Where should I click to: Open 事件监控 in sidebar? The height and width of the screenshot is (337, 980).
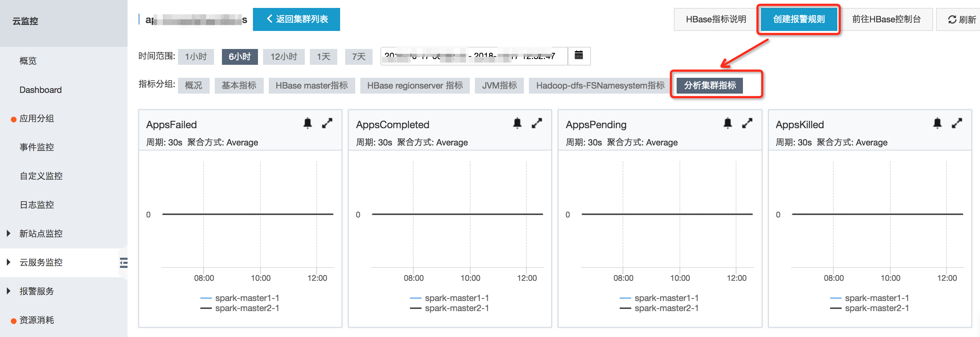(36, 147)
